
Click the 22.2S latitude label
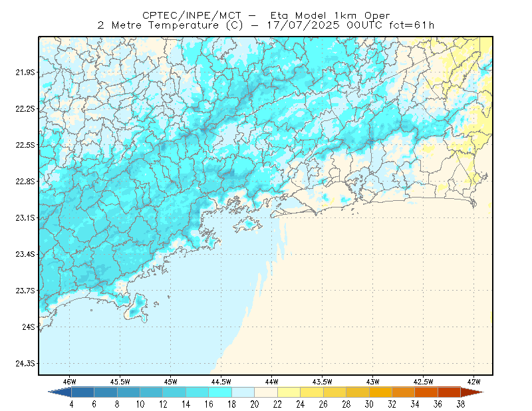25,108
